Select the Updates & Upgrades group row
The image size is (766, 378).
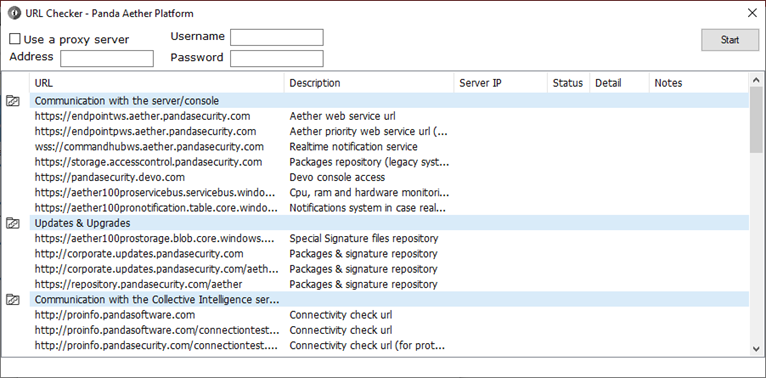click(389, 223)
